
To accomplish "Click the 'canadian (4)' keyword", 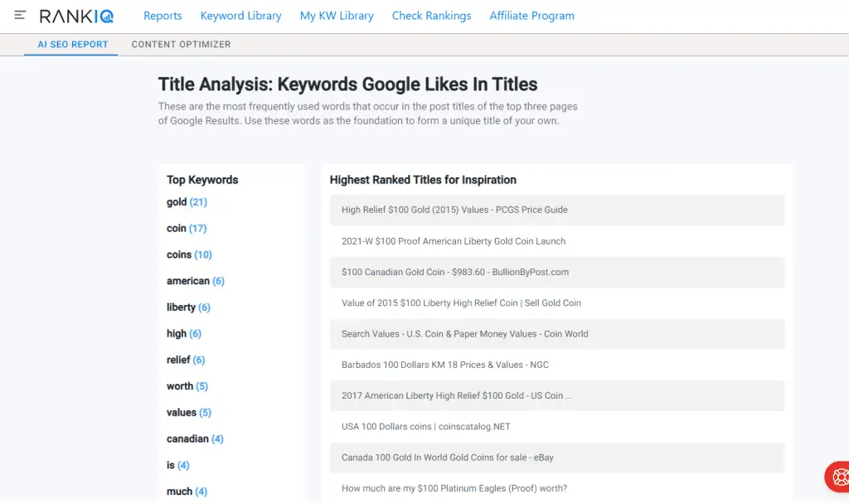I will point(195,439).
